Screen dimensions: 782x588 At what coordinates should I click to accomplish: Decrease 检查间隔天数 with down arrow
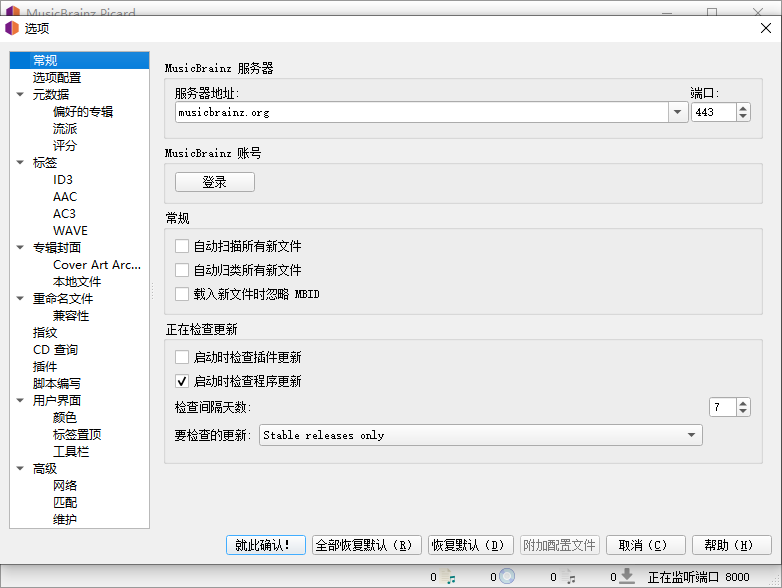pyautogui.click(x=743, y=412)
